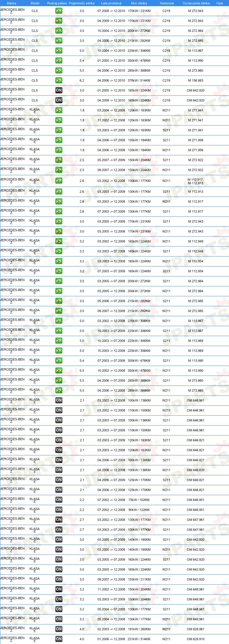Viewport: 229px width, 644px height.
Task: Click the Moc silnika column header
Action: coord(139,3)
